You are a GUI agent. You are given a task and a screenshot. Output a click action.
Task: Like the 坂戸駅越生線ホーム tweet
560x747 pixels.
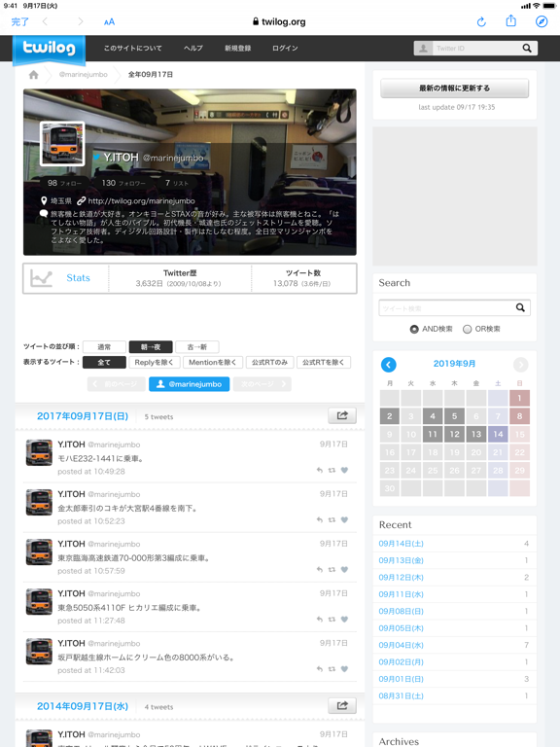coord(344,669)
